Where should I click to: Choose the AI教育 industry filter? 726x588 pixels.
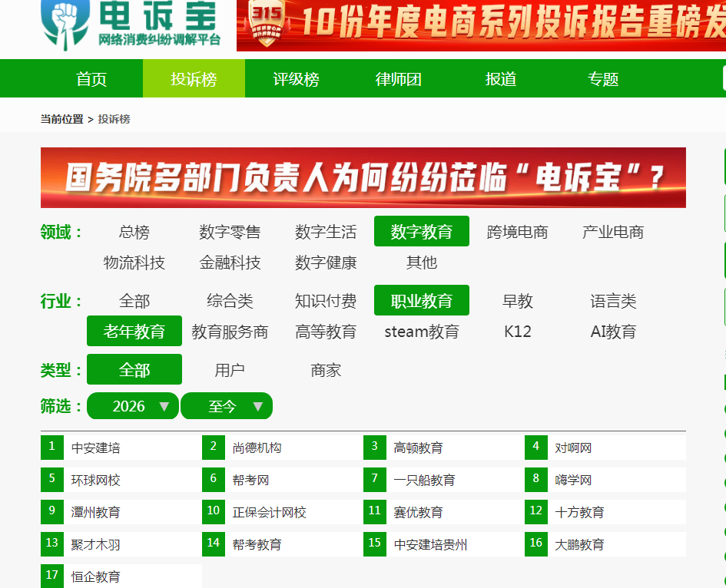coord(613,332)
